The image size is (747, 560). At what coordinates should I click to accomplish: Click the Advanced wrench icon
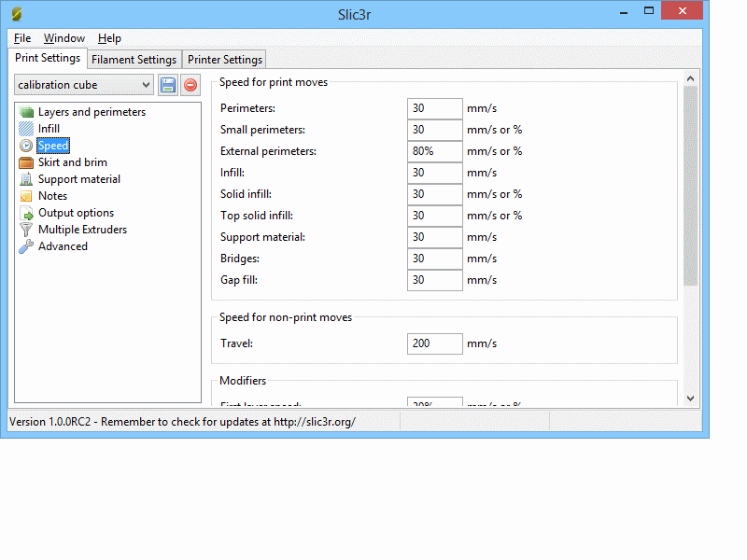[26, 246]
